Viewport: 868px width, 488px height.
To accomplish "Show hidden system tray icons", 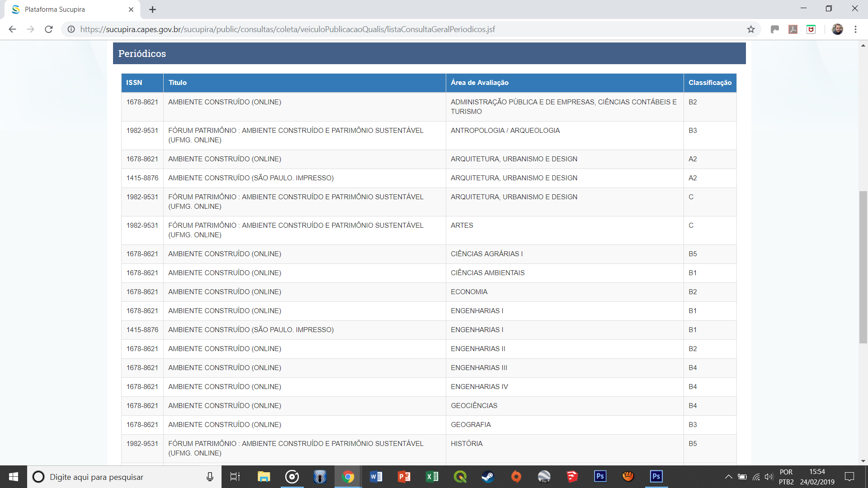I will pos(728,477).
